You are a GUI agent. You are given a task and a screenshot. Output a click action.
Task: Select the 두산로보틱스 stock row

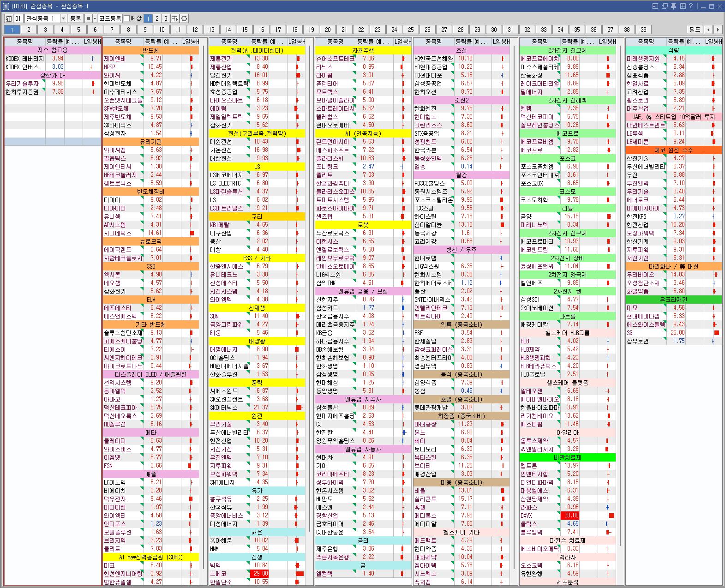pos(363,233)
